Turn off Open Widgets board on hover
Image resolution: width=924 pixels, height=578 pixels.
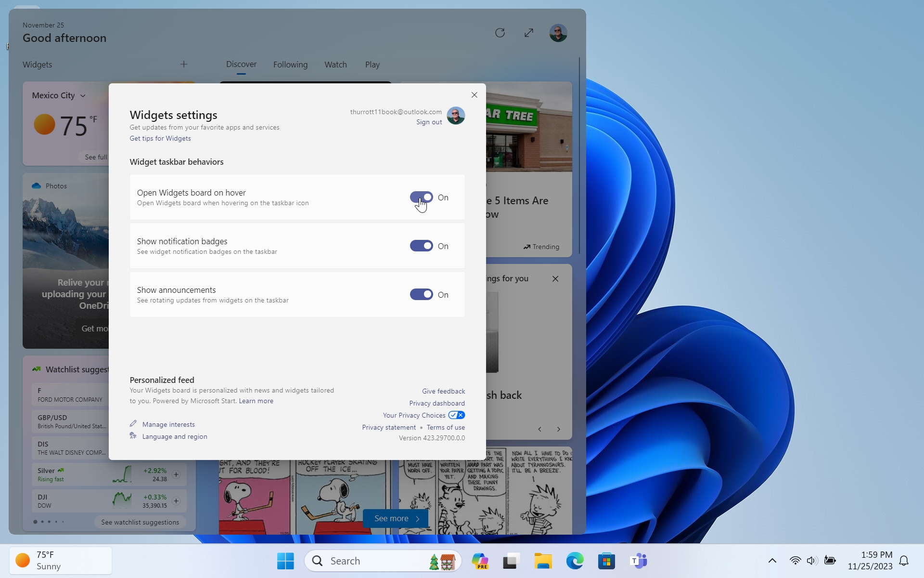point(421,197)
